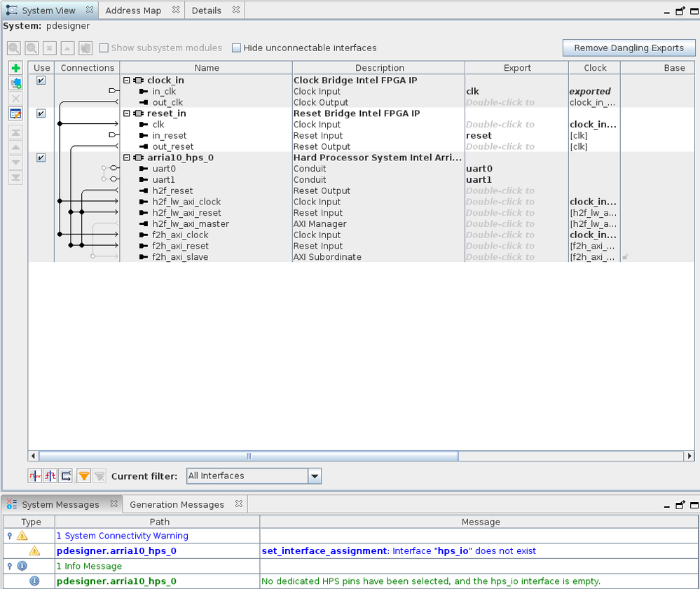The width and height of the screenshot is (700, 589).
Task: Click the reset domains display icon
Action: point(50,476)
